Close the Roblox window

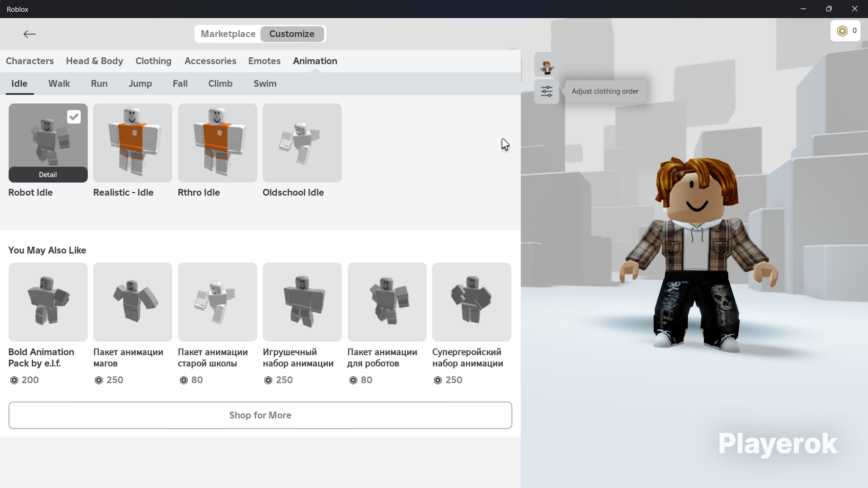855,9
